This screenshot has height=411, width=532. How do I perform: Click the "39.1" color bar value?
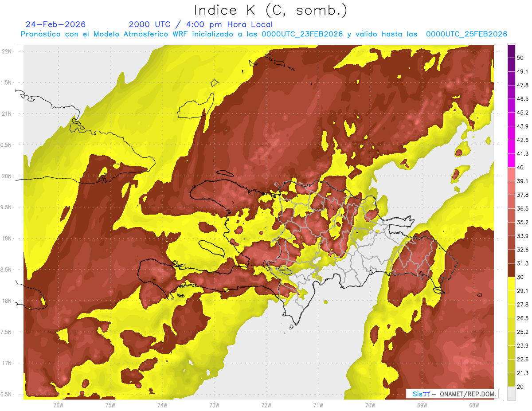point(522,181)
